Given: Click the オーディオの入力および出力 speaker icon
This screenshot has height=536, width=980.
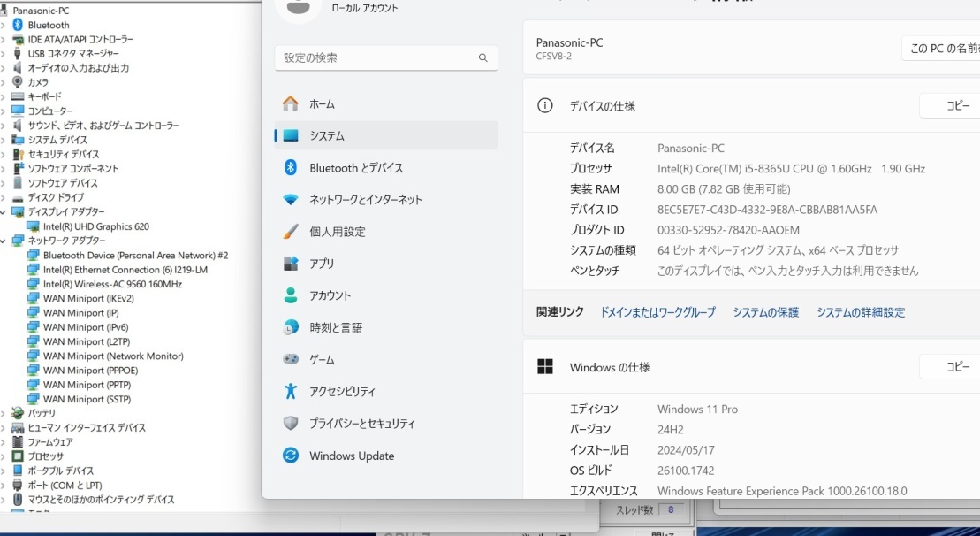Looking at the screenshot, I should (18, 68).
